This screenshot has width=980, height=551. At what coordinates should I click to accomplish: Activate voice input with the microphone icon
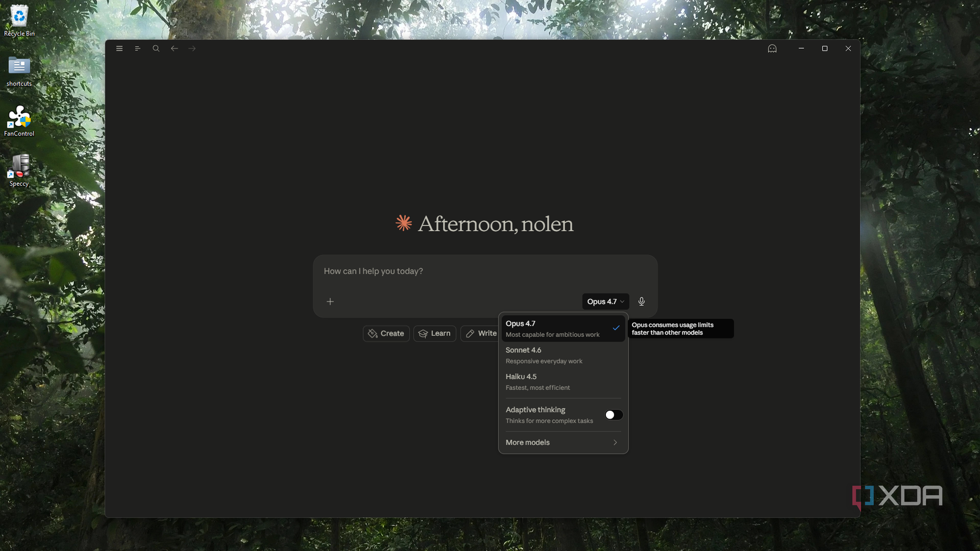641,302
